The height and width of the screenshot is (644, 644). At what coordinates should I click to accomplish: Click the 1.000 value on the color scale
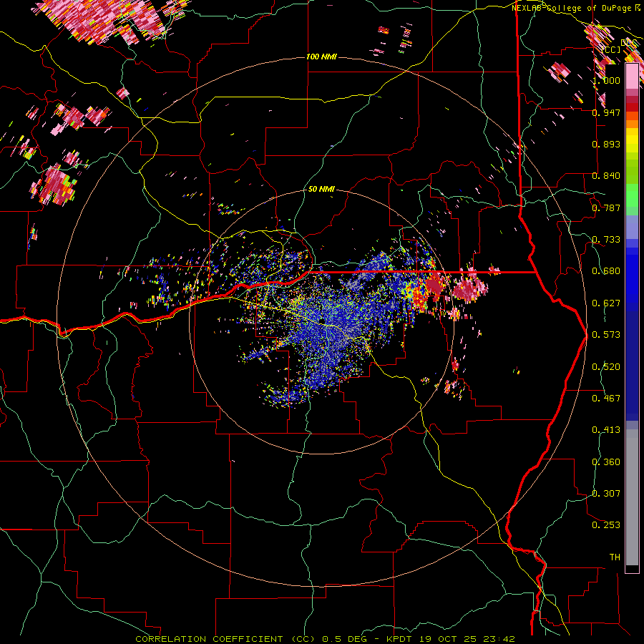pos(607,80)
